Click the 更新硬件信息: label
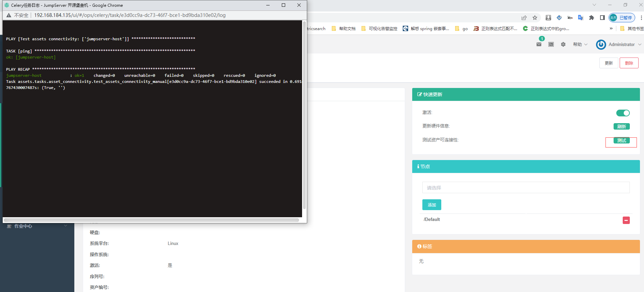The width and height of the screenshot is (644, 292). (436, 126)
